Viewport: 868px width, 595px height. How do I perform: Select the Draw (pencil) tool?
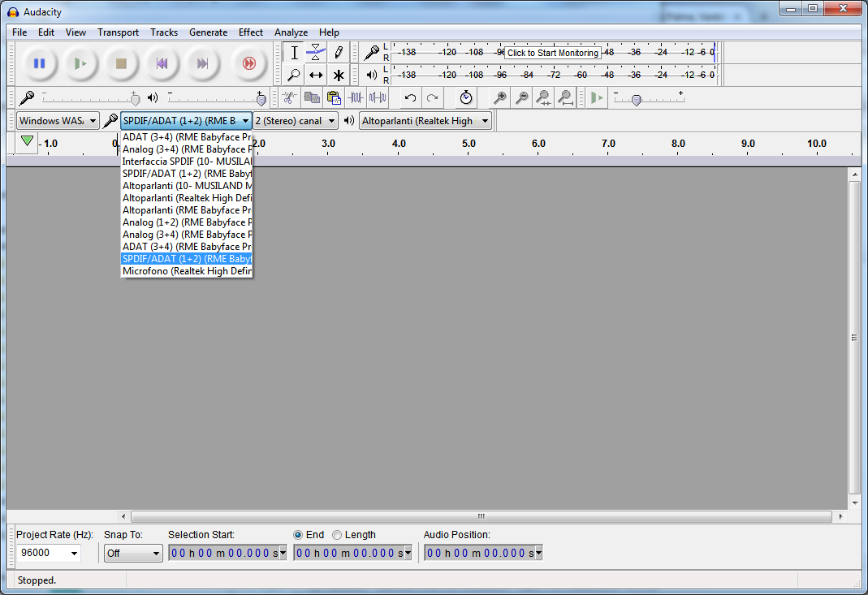pyautogui.click(x=339, y=53)
